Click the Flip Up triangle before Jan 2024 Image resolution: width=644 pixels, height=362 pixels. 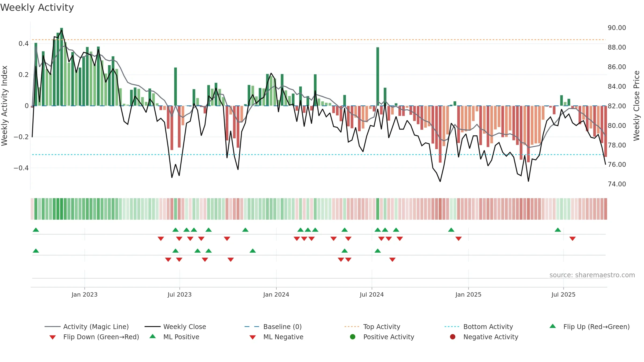click(245, 230)
